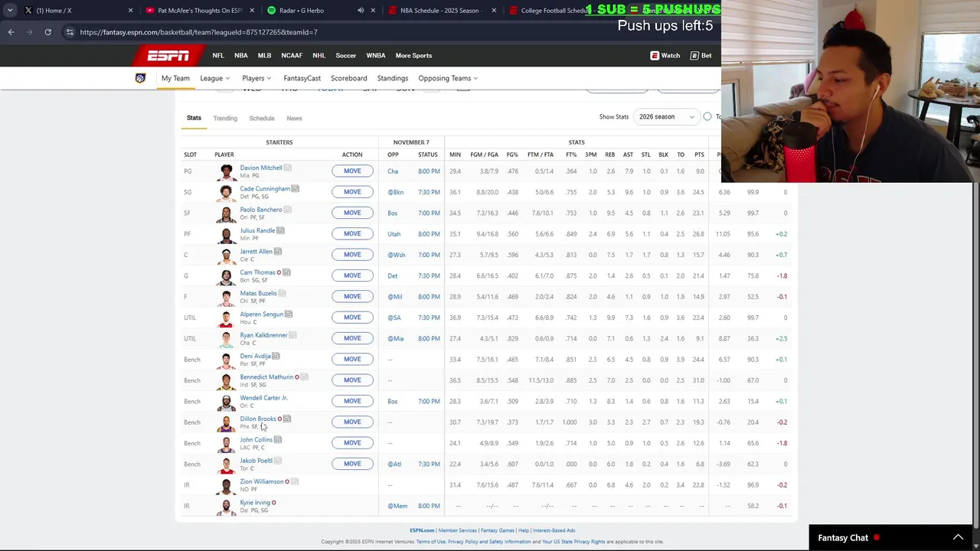Click MOVE for Jakob Poeltl

tap(352, 464)
